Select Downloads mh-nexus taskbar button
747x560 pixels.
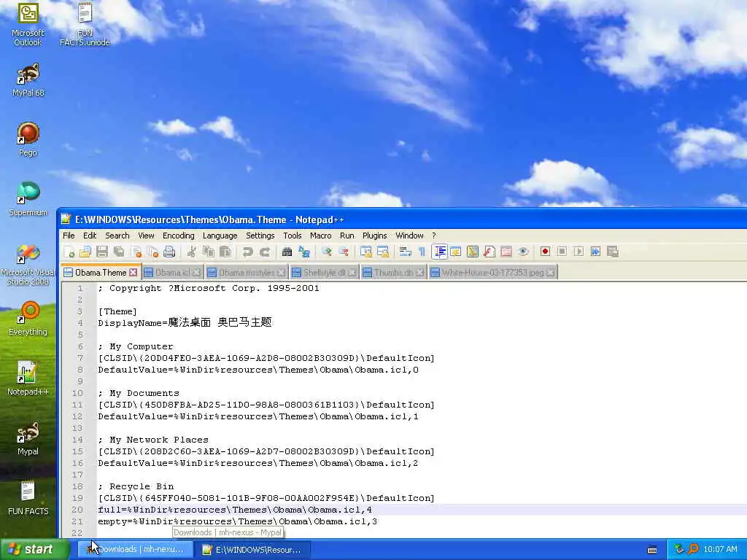click(x=135, y=550)
